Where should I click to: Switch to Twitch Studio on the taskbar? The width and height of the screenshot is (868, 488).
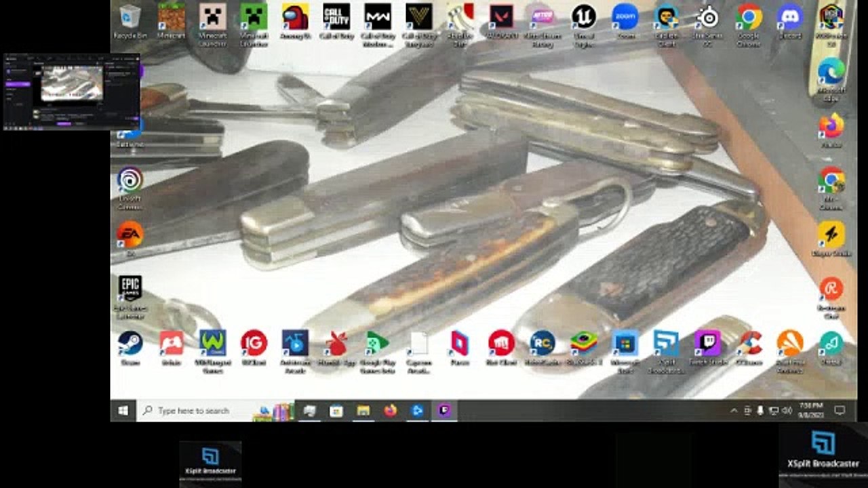tap(444, 411)
